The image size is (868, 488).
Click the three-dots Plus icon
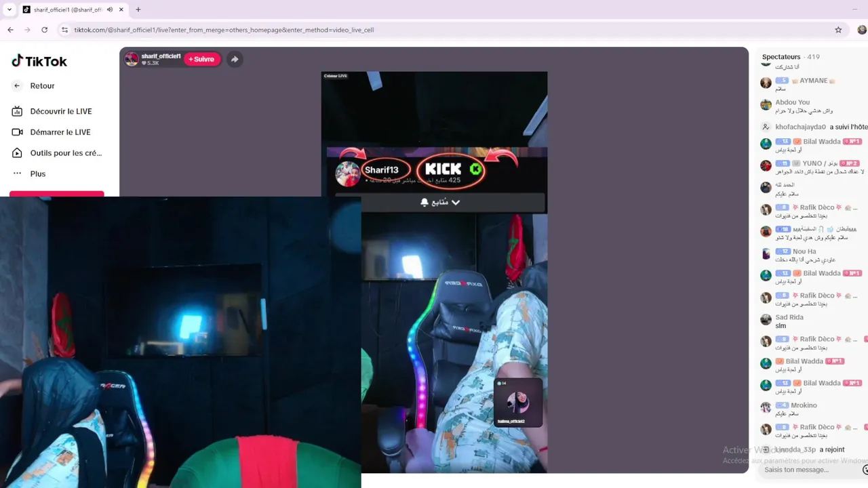coord(18,174)
